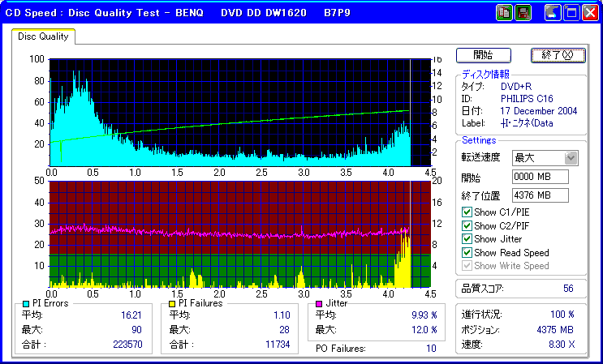Click the disc type value DVD+R

pyautogui.click(x=516, y=87)
